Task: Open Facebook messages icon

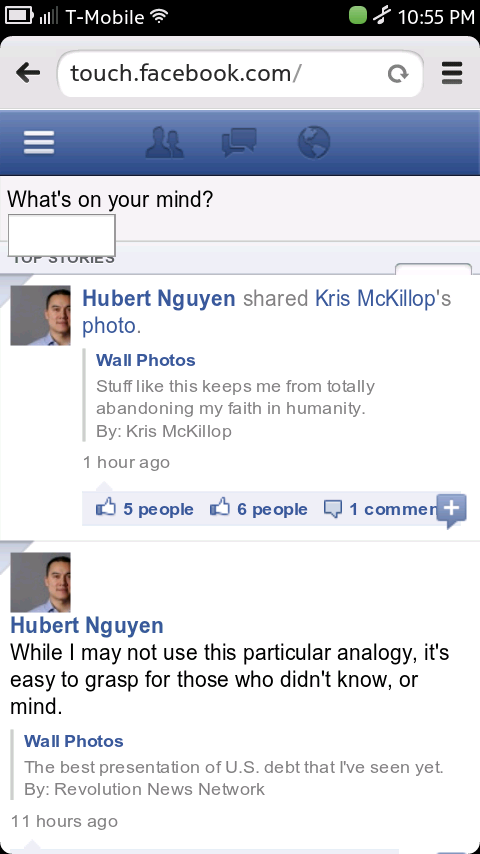Action: pos(239,143)
